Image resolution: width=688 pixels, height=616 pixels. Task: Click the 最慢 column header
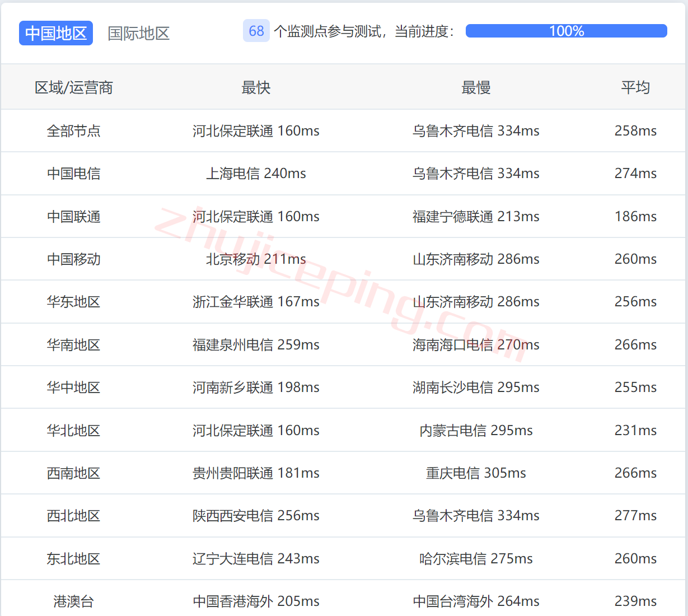coord(476,87)
